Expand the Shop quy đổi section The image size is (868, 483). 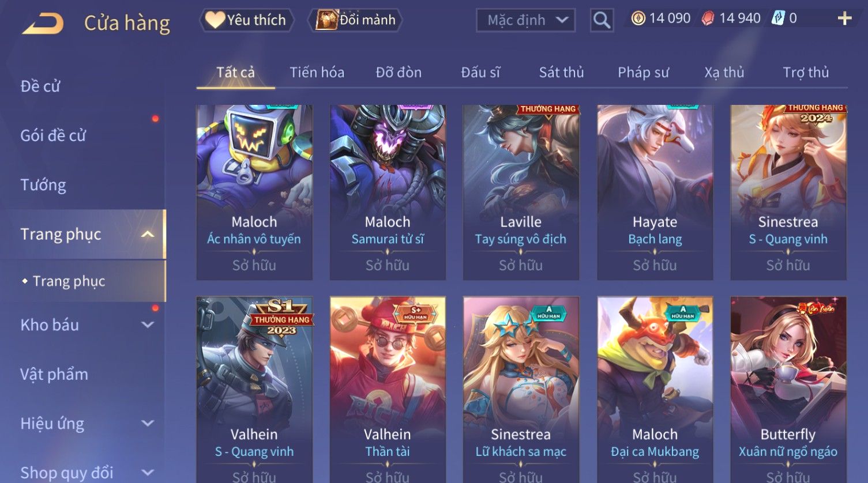pyautogui.click(x=148, y=472)
